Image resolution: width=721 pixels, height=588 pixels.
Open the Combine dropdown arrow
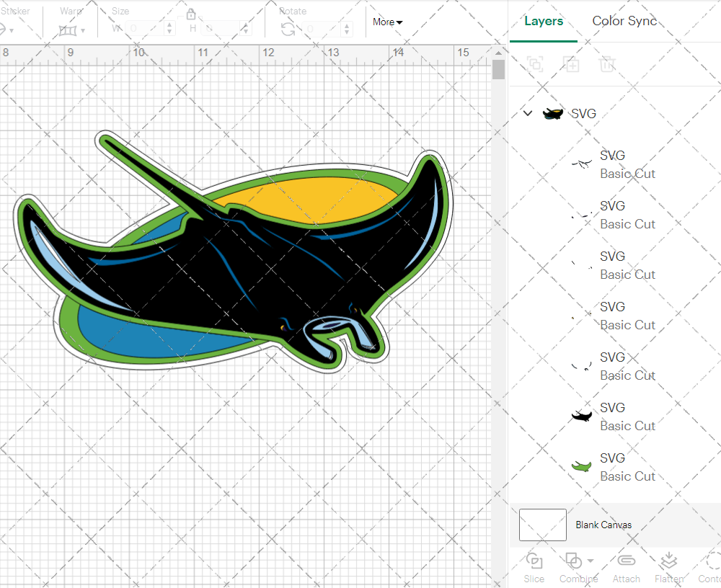[590, 561]
